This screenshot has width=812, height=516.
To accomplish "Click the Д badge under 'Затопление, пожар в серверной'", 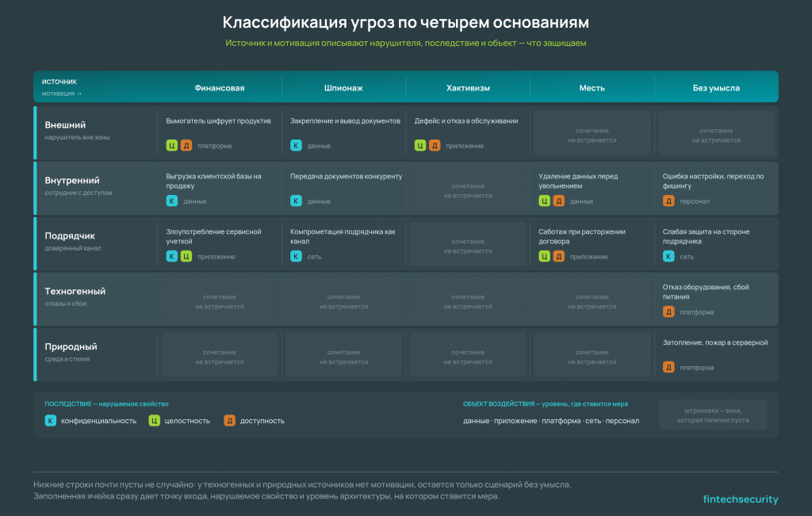I will (668, 367).
